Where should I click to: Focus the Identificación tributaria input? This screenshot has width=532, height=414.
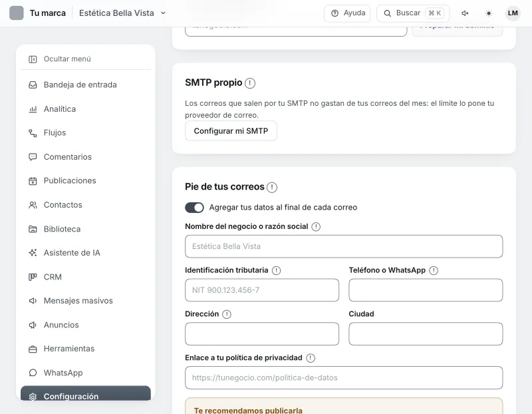pos(262,290)
